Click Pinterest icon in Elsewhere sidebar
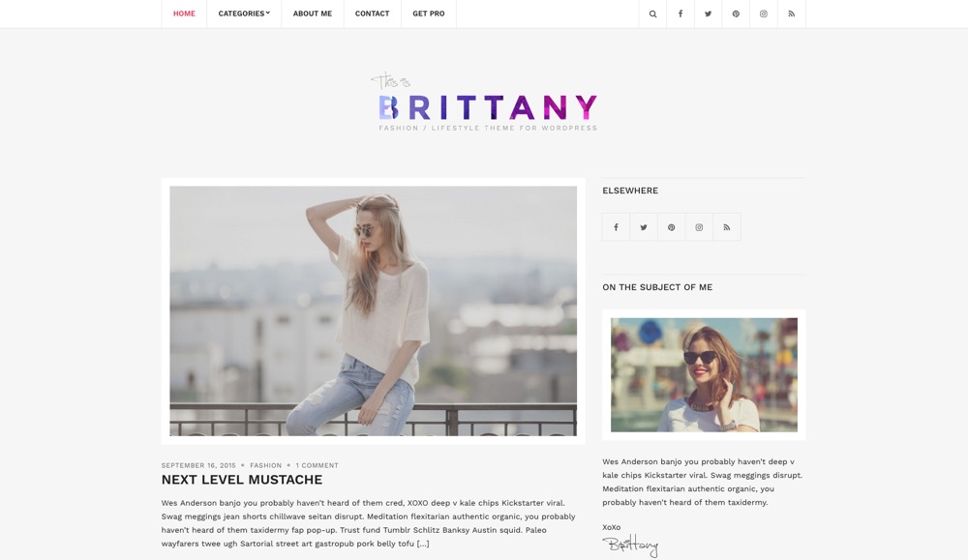968x560 pixels. pos(672,227)
